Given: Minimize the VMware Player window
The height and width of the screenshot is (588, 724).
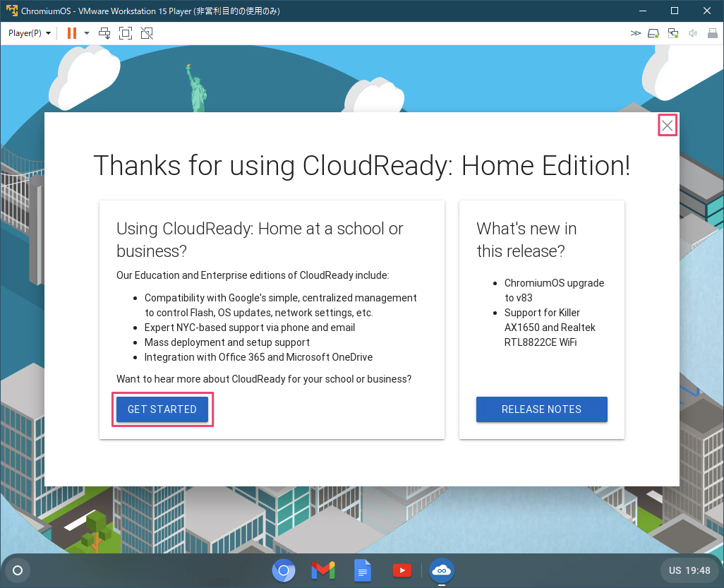Looking at the screenshot, I should (x=642, y=11).
